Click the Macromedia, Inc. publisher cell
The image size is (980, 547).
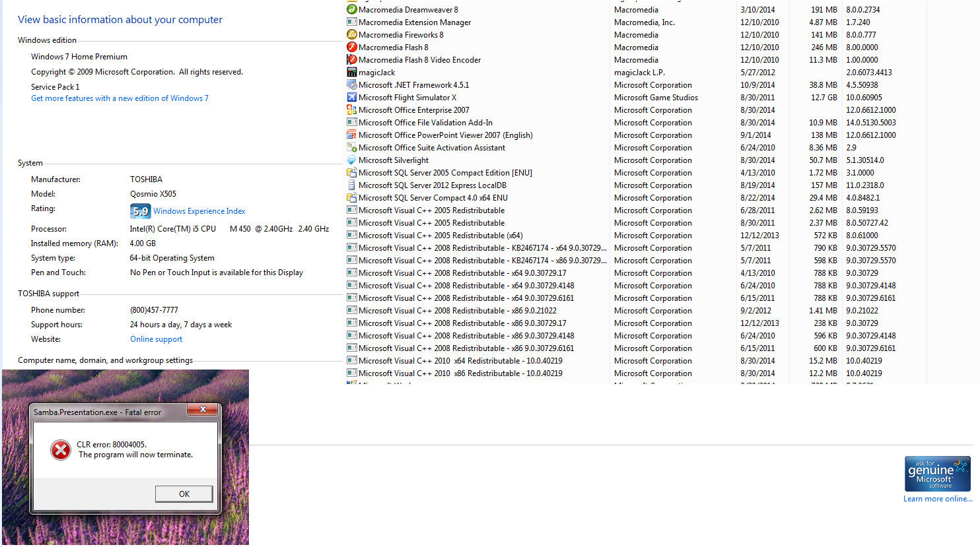click(x=645, y=22)
